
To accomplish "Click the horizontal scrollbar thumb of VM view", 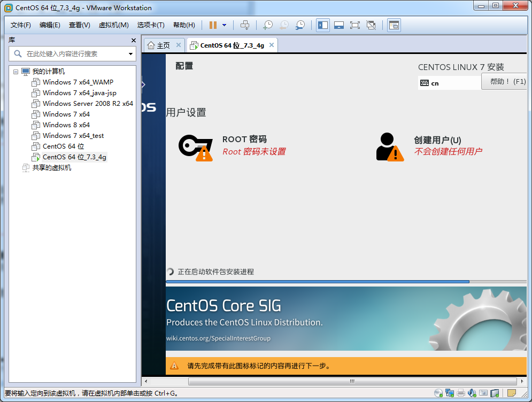I will (352, 381).
